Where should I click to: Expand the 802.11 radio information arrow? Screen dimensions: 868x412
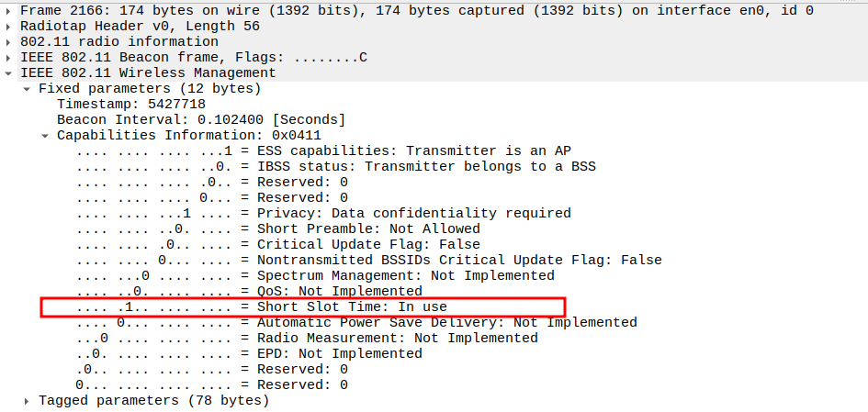pos(9,41)
